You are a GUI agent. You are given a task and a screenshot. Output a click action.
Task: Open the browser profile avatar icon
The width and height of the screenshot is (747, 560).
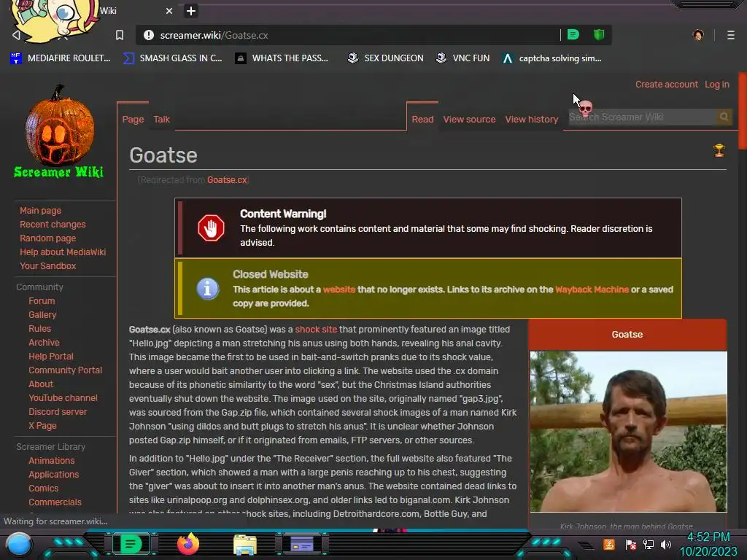tap(698, 35)
